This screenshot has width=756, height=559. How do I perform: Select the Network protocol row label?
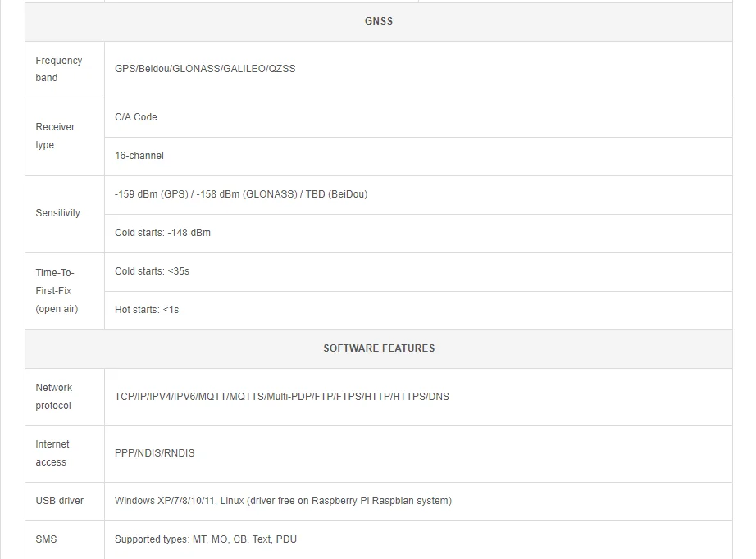53,397
